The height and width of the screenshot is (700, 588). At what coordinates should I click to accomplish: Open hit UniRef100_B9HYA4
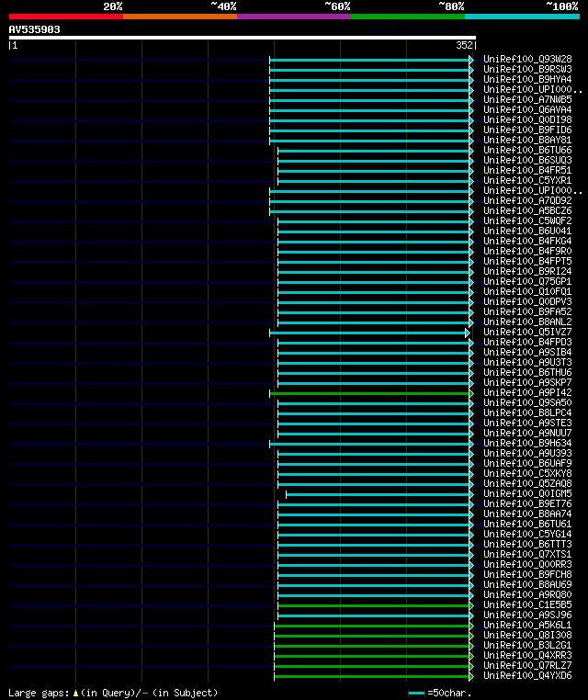click(x=527, y=80)
